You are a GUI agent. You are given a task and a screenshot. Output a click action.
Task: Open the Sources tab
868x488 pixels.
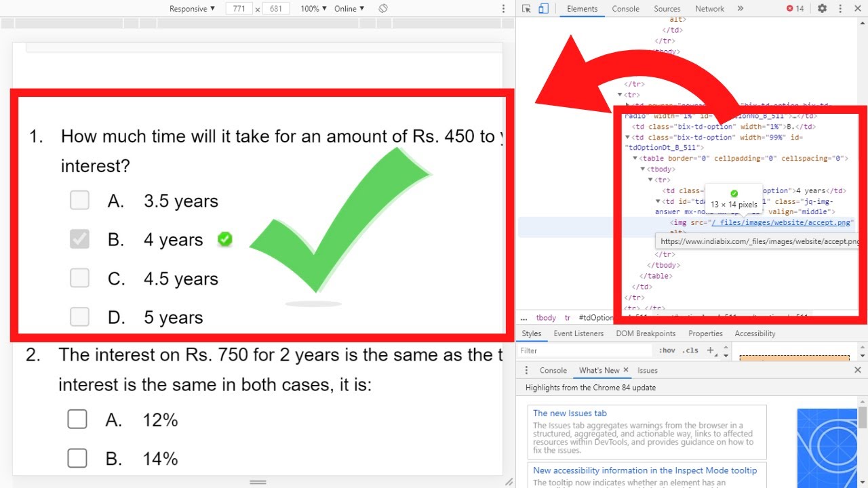667,9
